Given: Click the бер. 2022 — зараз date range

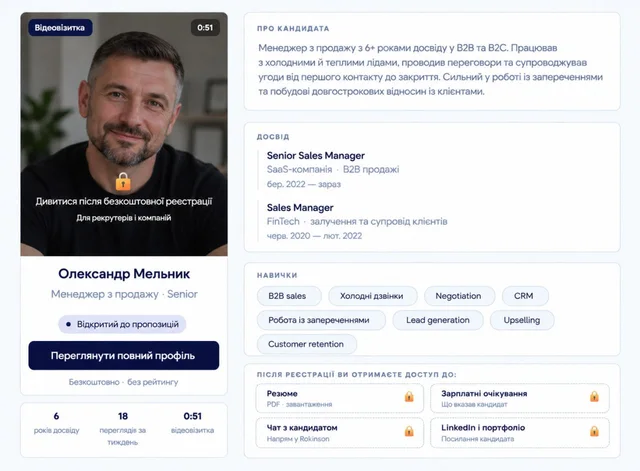Looking at the screenshot, I should tap(303, 184).
